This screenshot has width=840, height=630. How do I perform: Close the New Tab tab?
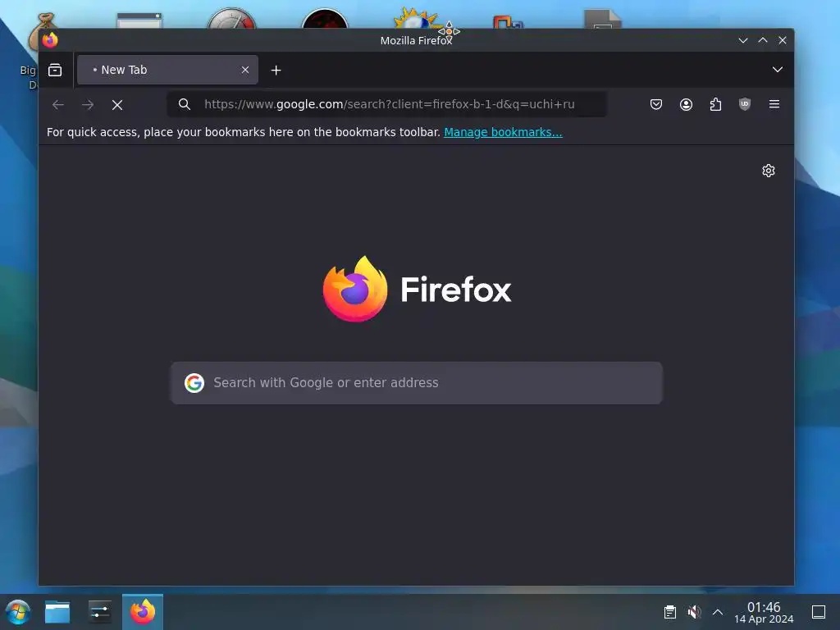244,71
